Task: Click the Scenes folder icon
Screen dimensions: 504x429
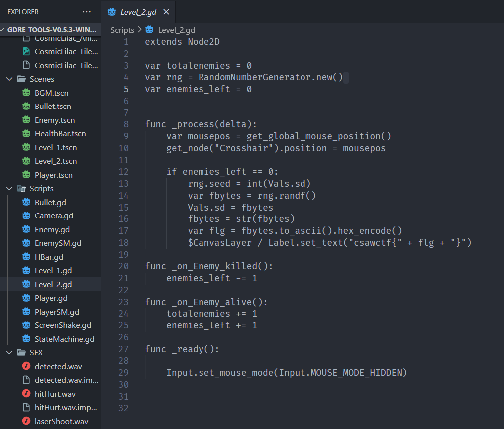Action: (x=21, y=79)
